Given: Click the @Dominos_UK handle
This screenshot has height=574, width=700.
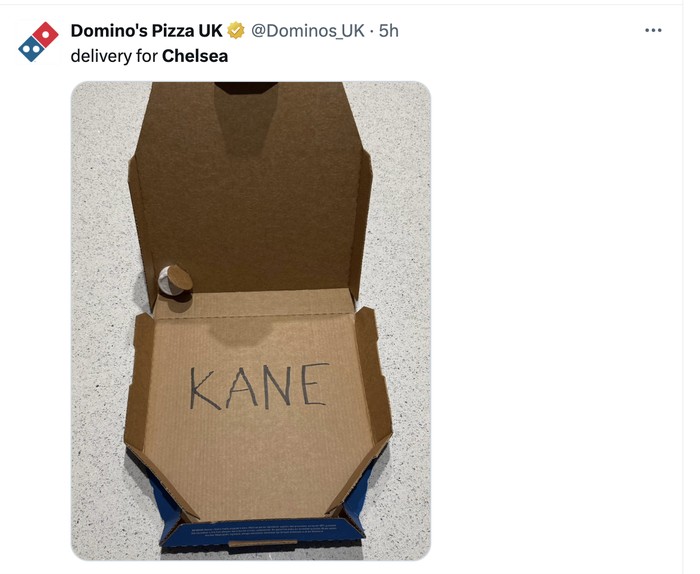Looking at the screenshot, I should pyautogui.click(x=307, y=31).
